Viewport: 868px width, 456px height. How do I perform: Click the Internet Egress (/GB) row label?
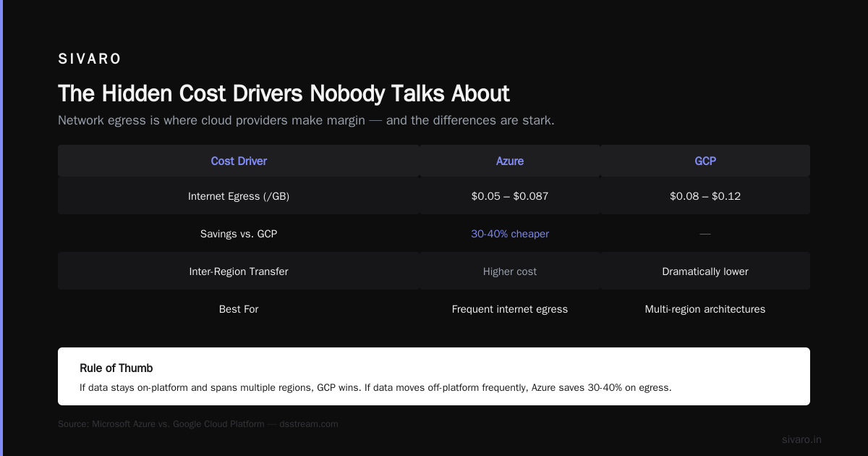pyautogui.click(x=239, y=196)
